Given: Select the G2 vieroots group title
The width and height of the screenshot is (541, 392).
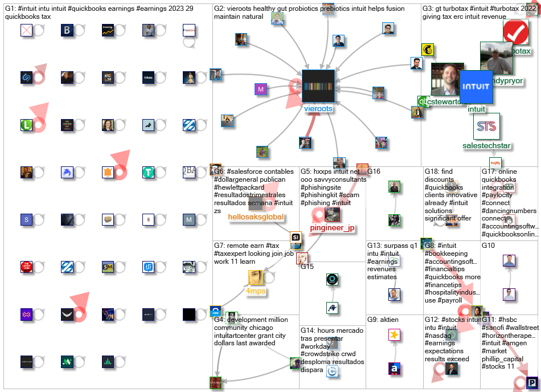Looking at the screenshot, I should pos(309,13).
